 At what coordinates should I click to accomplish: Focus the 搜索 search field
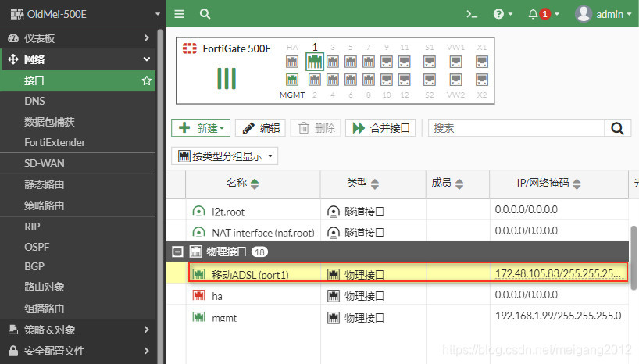516,128
